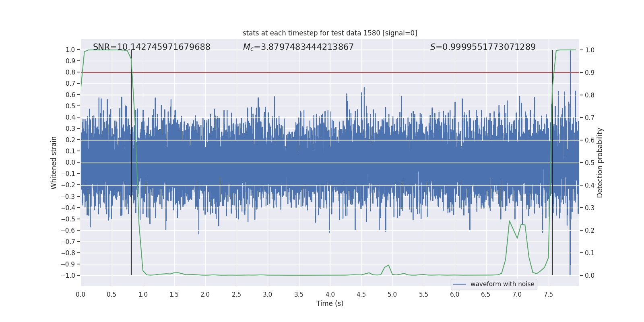Viewport: 644px width, 322px height.
Task: Click the green curve peak near 6.9 s
Action: tap(510, 221)
